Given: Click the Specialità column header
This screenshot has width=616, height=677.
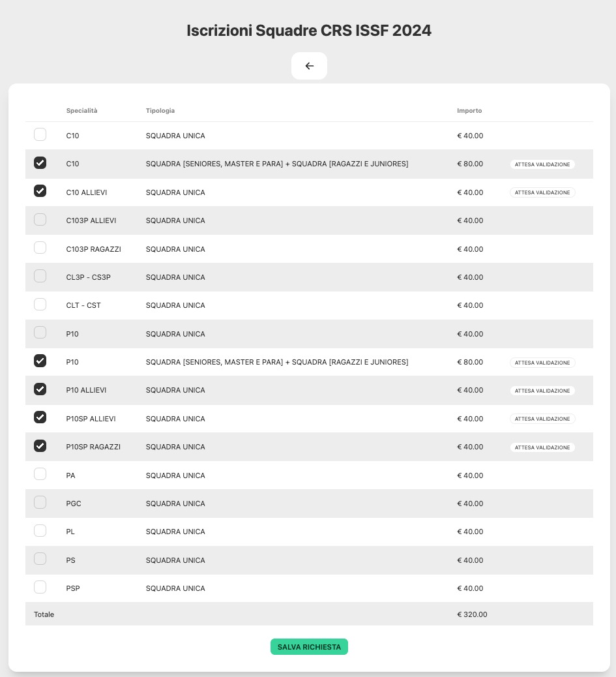Looking at the screenshot, I should pyautogui.click(x=81, y=111).
